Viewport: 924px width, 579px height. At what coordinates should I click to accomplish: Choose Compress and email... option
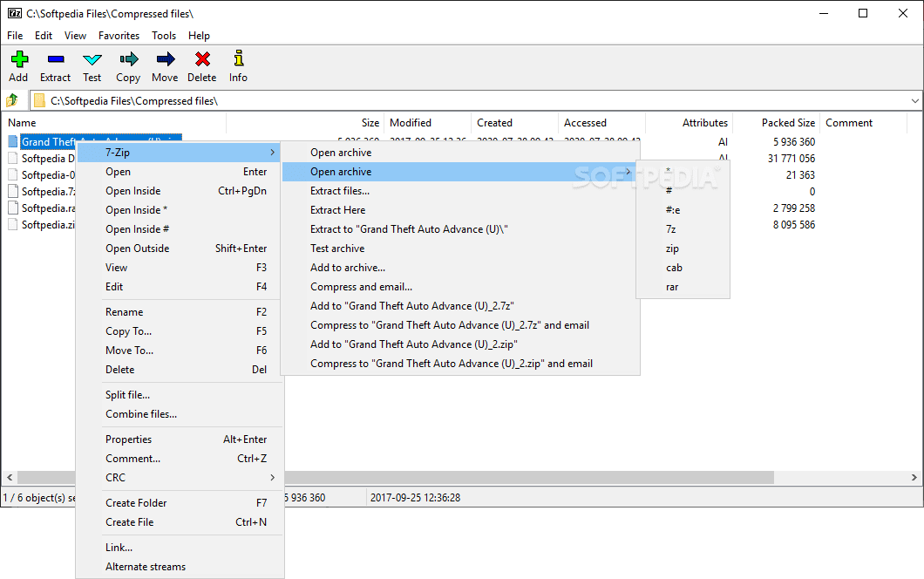[459, 287]
